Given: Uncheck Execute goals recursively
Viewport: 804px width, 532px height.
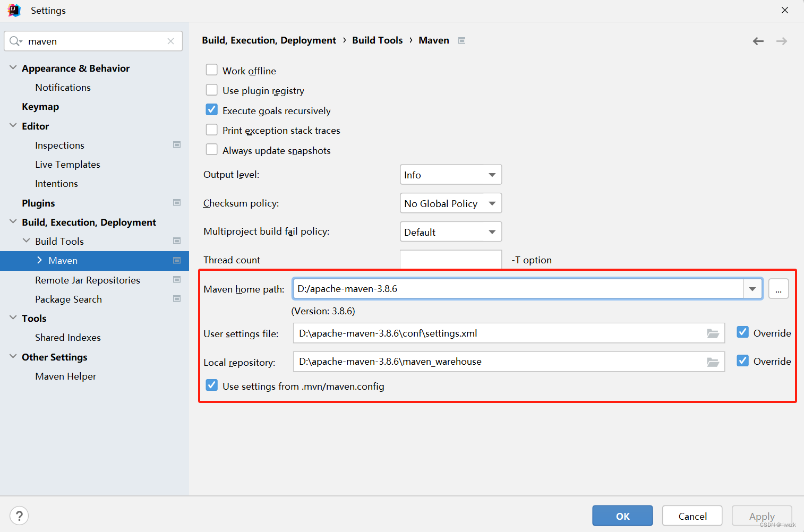Looking at the screenshot, I should 211,109.
